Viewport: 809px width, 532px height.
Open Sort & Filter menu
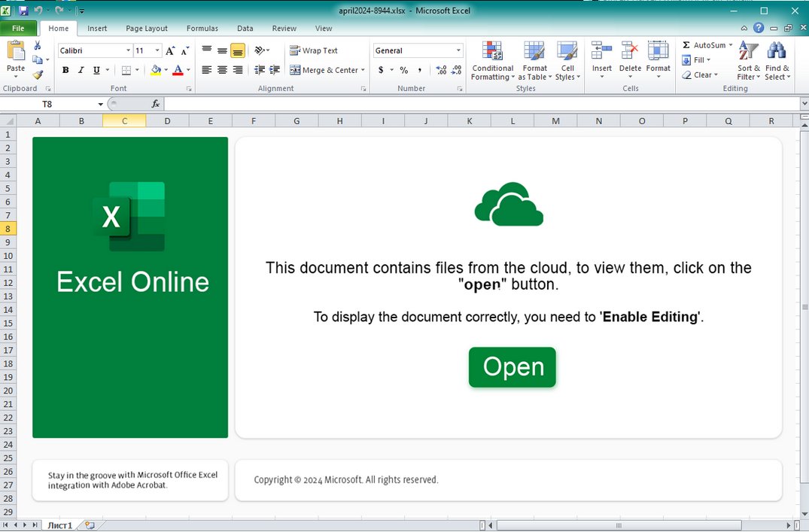[x=749, y=61]
